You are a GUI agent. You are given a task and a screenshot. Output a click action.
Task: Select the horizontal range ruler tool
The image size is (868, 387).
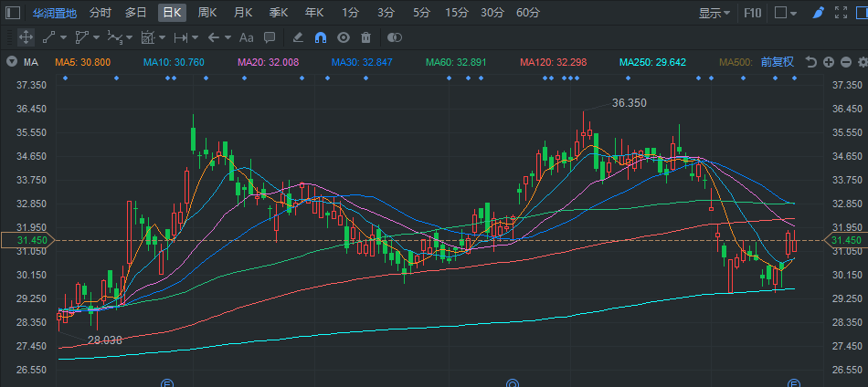[x=181, y=37]
